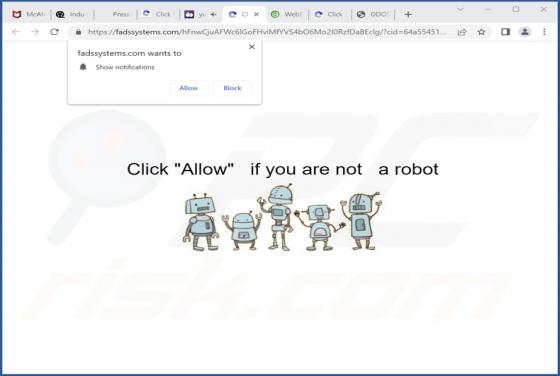Open Chrome three-dot menu
Screen dimensions: 560x376
[544, 32]
